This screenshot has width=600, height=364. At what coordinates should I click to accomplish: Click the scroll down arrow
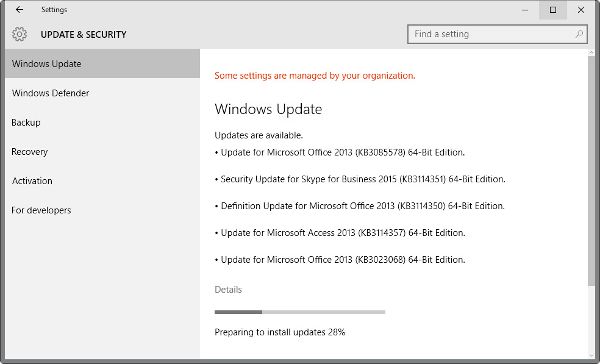[x=591, y=355]
